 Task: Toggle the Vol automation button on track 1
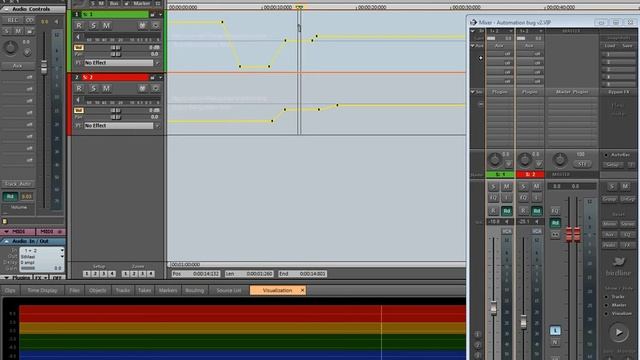click(78, 48)
